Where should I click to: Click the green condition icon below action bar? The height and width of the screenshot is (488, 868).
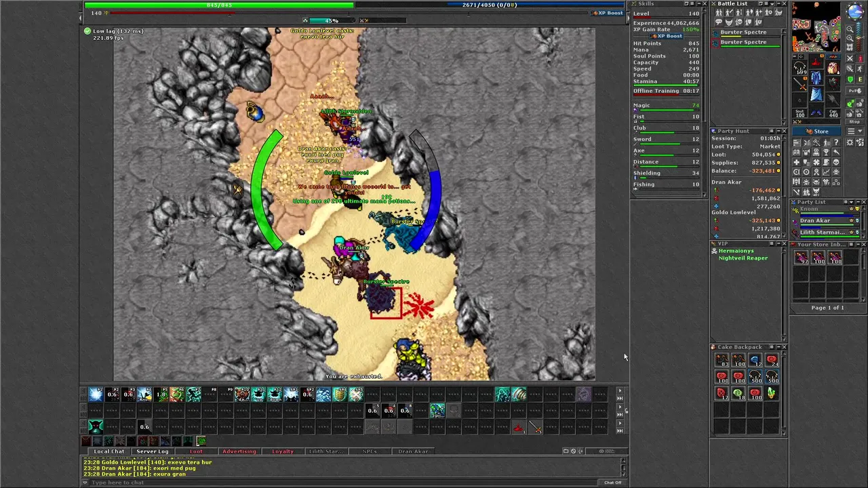tap(201, 441)
